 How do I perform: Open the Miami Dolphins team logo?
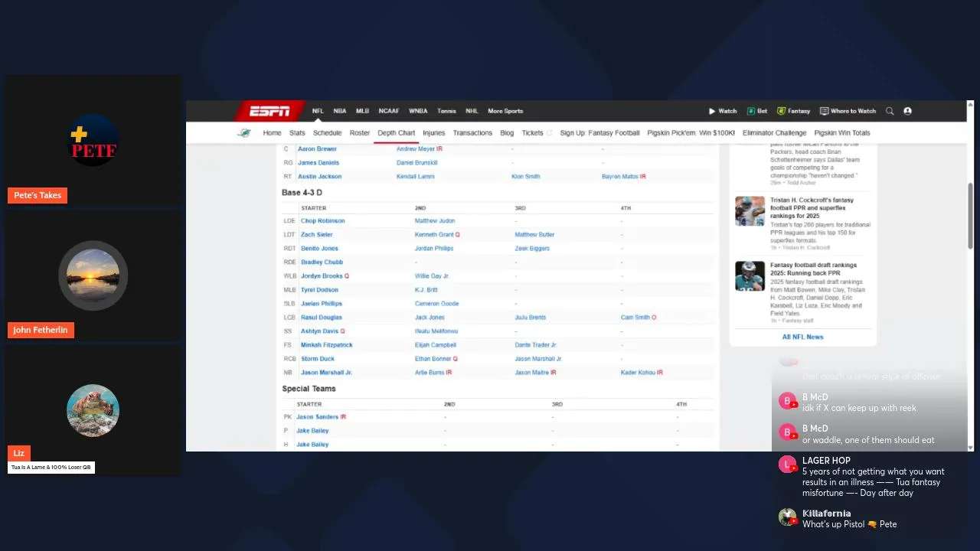click(x=244, y=133)
